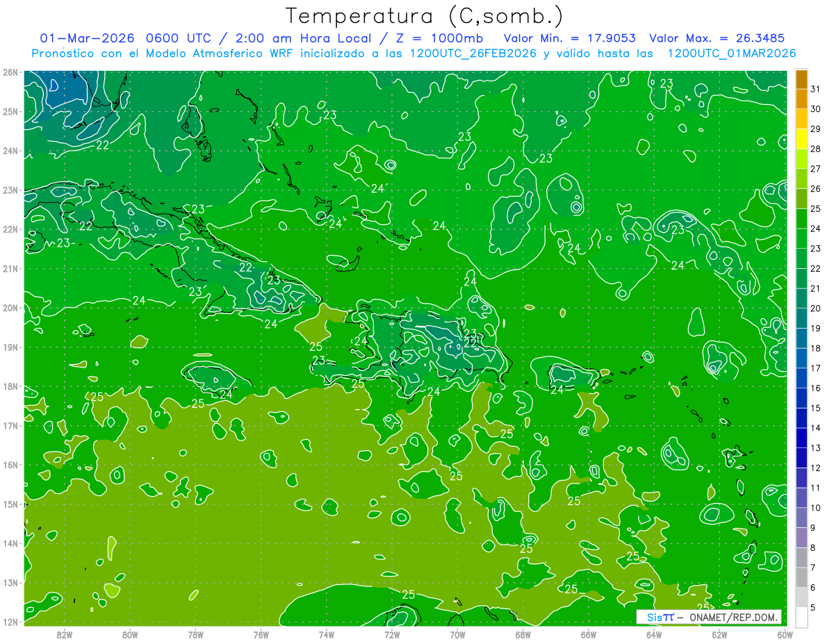Click the green legend swatch between 24 and 25

(801, 218)
